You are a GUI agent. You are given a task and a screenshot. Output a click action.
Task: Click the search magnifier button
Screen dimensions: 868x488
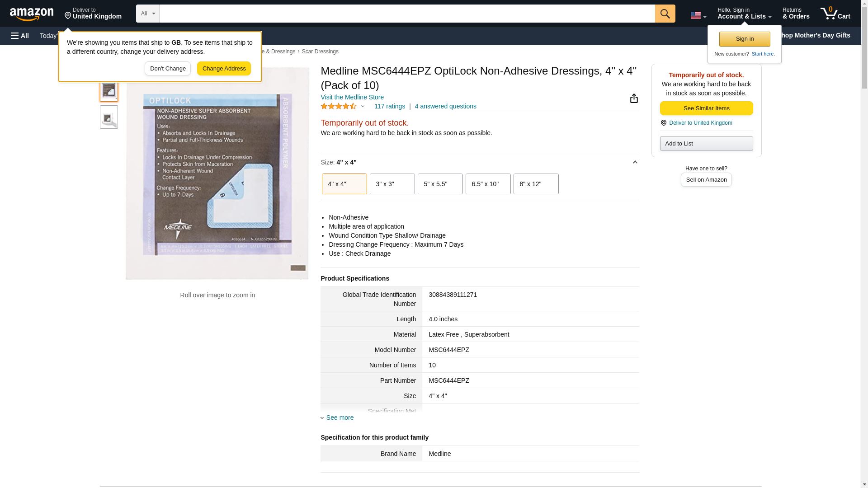click(x=665, y=14)
